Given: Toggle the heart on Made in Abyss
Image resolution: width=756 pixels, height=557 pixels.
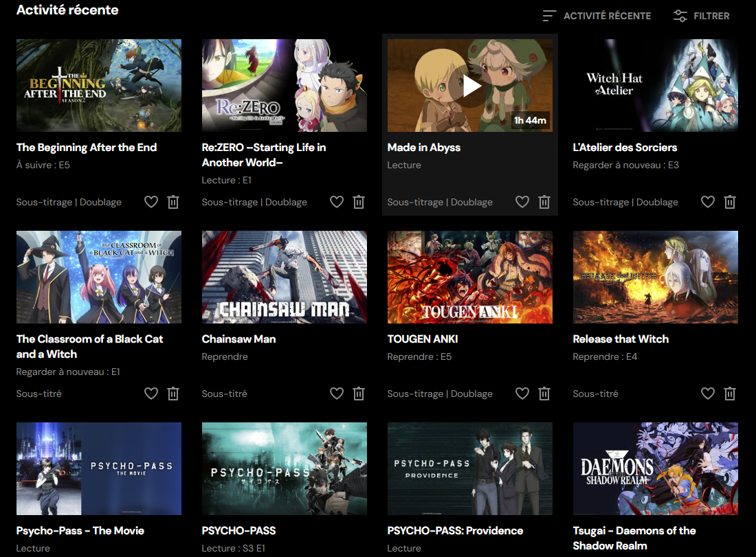Looking at the screenshot, I should (522, 202).
